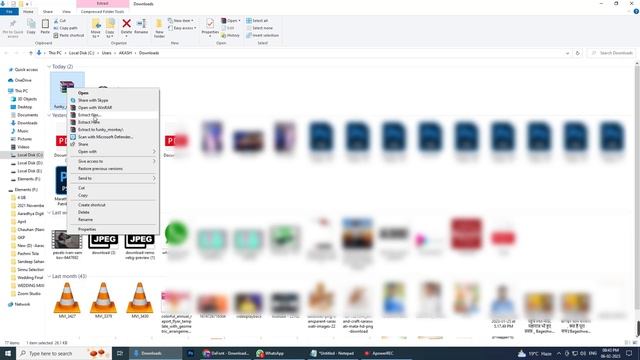Click the Search Downloads input field

click(612, 53)
